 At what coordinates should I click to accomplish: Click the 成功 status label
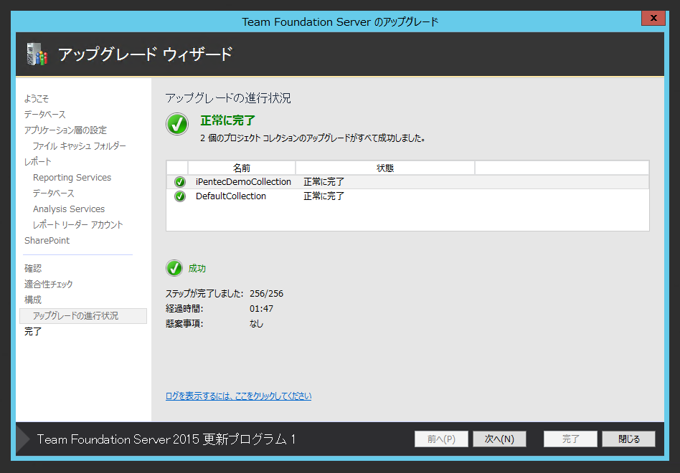coord(197,268)
